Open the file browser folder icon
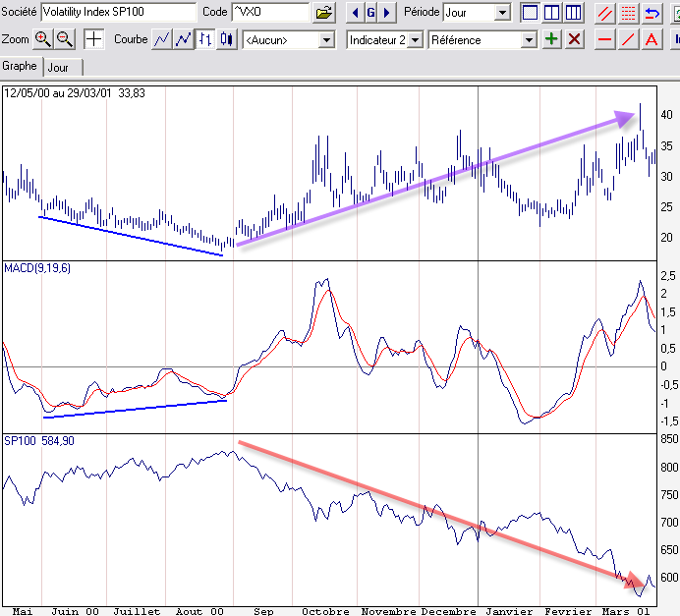Viewport: 680px width, 616px height. [324, 12]
